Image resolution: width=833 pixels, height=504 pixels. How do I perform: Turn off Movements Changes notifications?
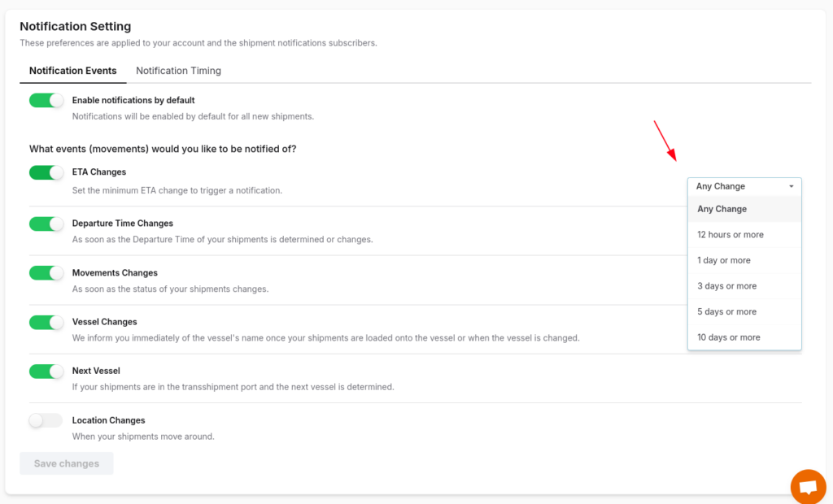[46, 273]
